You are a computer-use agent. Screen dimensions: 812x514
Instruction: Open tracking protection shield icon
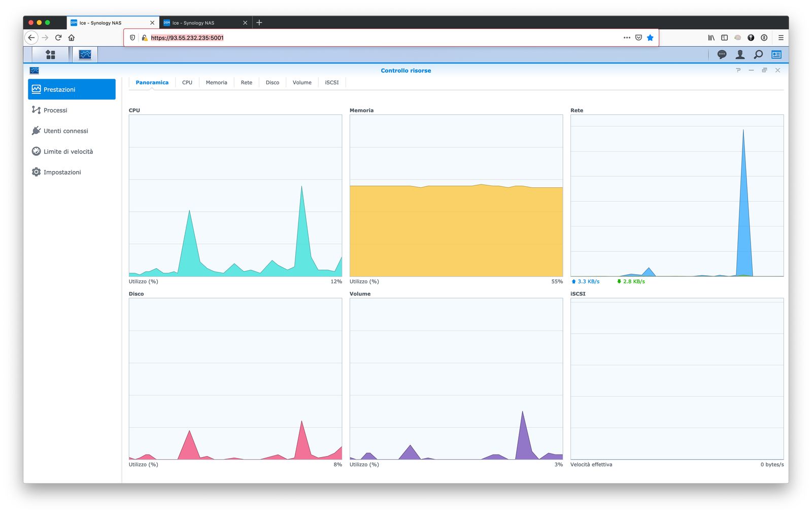click(x=132, y=38)
